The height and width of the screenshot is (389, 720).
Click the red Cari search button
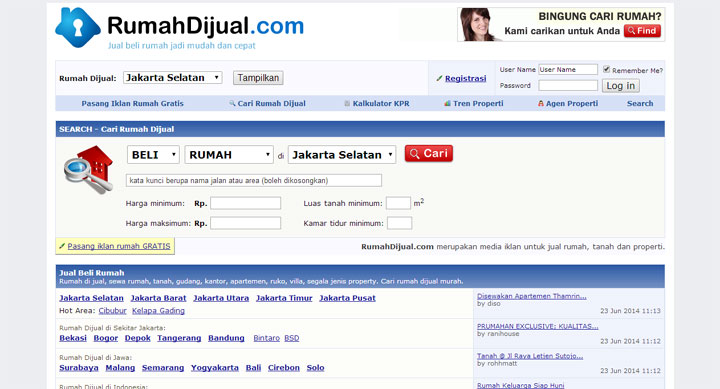(x=429, y=153)
